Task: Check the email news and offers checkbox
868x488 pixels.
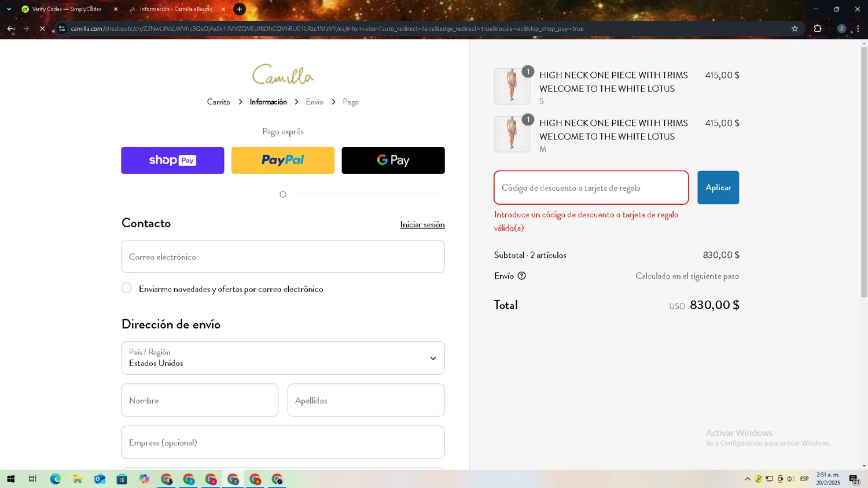Action: point(127,288)
